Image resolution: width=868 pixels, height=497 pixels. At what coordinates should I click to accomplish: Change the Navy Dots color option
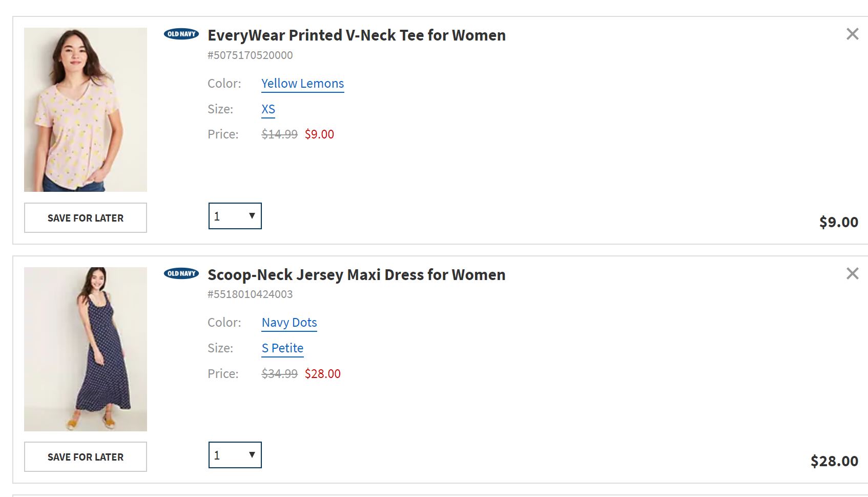(289, 323)
